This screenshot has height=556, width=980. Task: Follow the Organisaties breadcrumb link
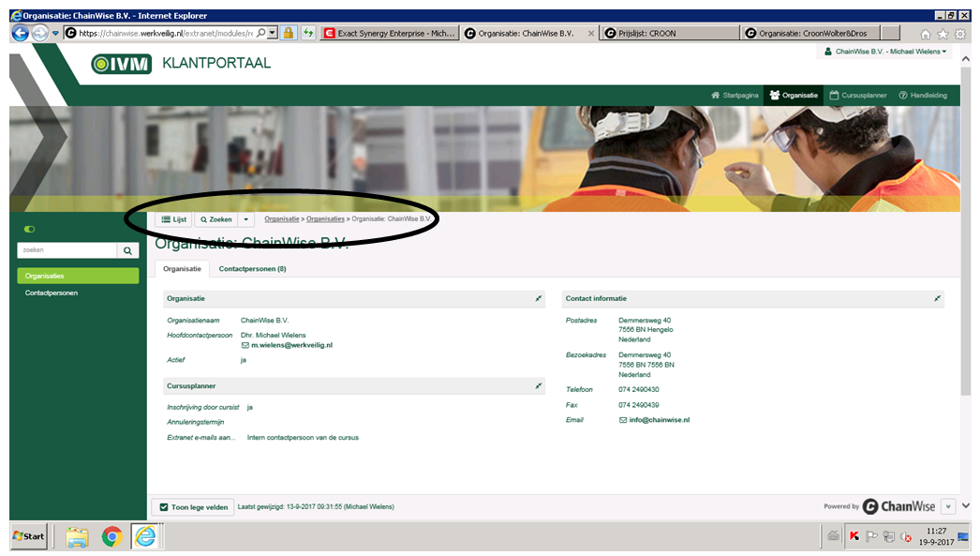tap(325, 218)
